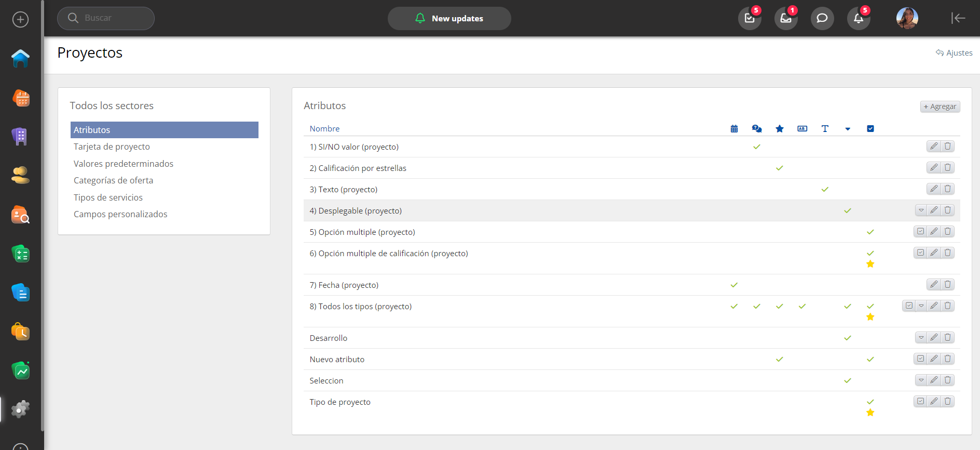Click checkbox options button for 'Opción multiple (proyecto)'
Image resolution: width=980 pixels, height=450 pixels.
coord(920,232)
